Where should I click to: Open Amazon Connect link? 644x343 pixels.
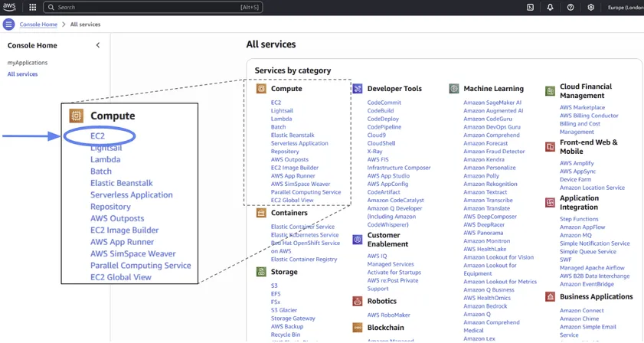pyautogui.click(x=581, y=311)
